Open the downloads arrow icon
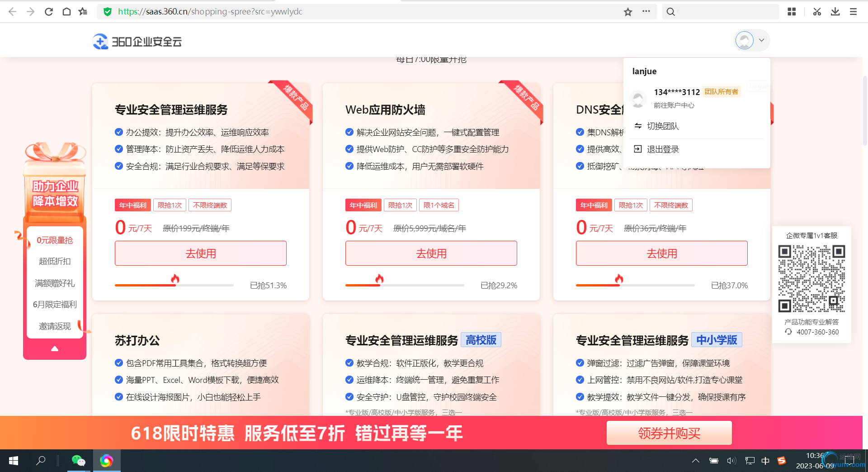Viewport: 868px width, 472px height. tap(835, 12)
